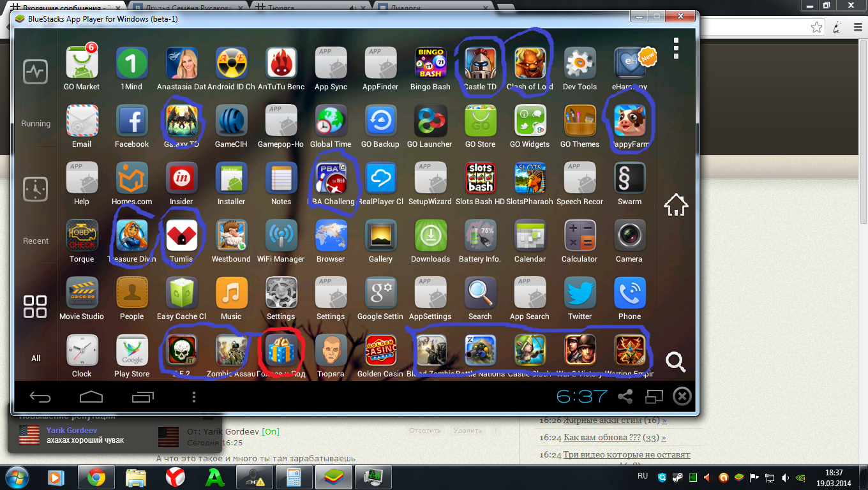Open the GO Market app
Viewport: 868px width, 490px height.
82,63
